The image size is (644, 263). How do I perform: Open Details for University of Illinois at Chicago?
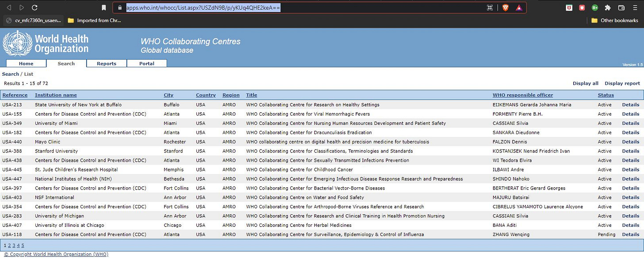click(631, 225)
